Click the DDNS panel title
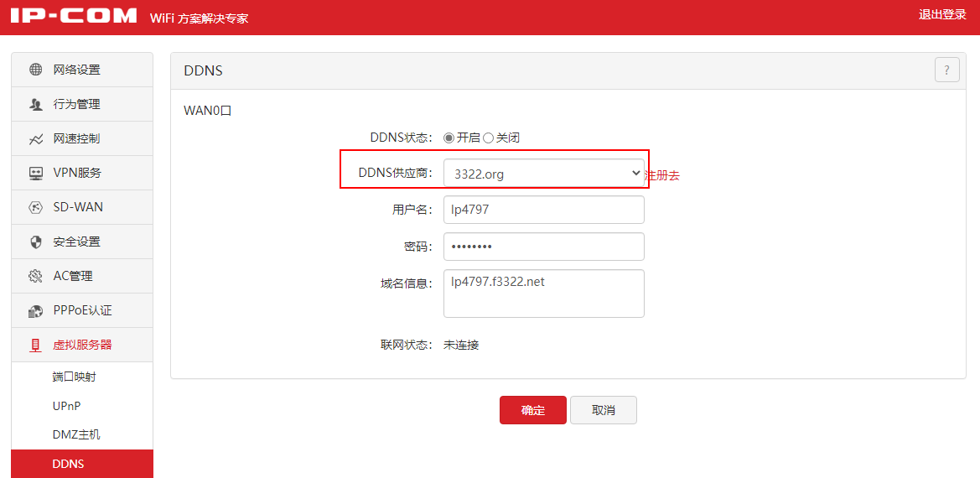 tap(203, 70)
